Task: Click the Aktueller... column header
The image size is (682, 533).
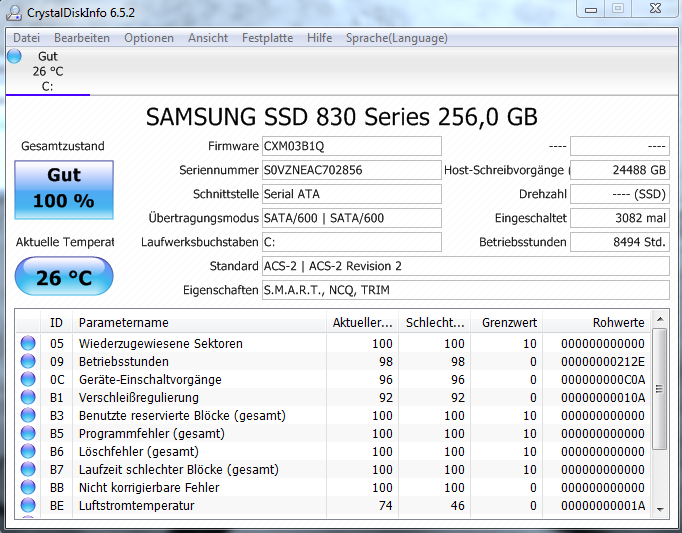Action: (362, 322)
